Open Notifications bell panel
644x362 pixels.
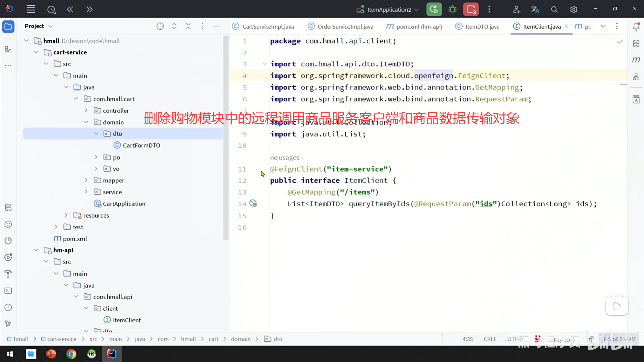coord(636,26)
